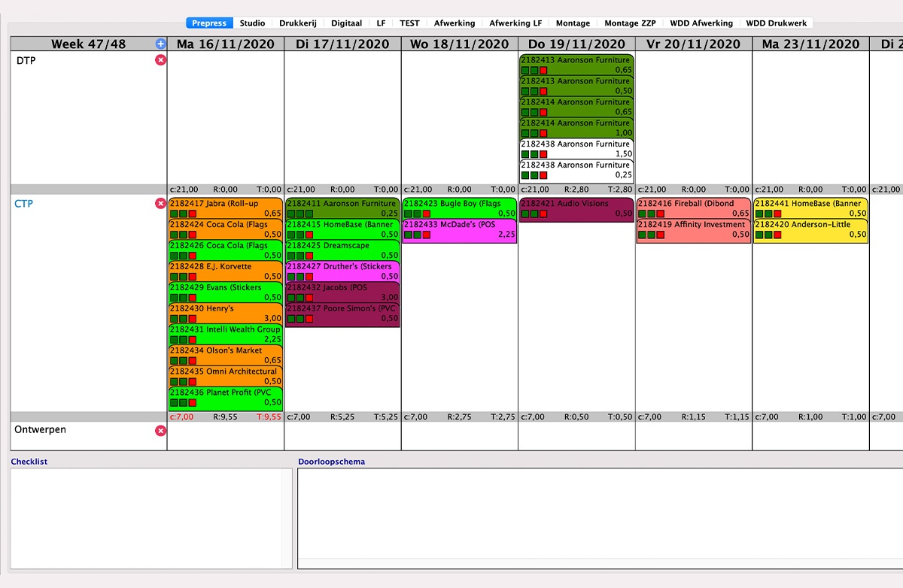This screenshot has height=588, width=903.
Task: Click the Di 17/11/2020 column header
Action: pyautogui.click(x=342, y=44)
